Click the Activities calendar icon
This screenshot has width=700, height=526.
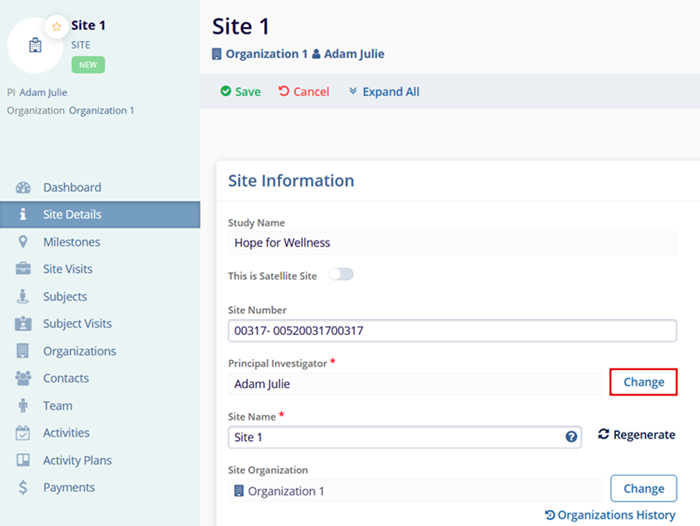23,433
